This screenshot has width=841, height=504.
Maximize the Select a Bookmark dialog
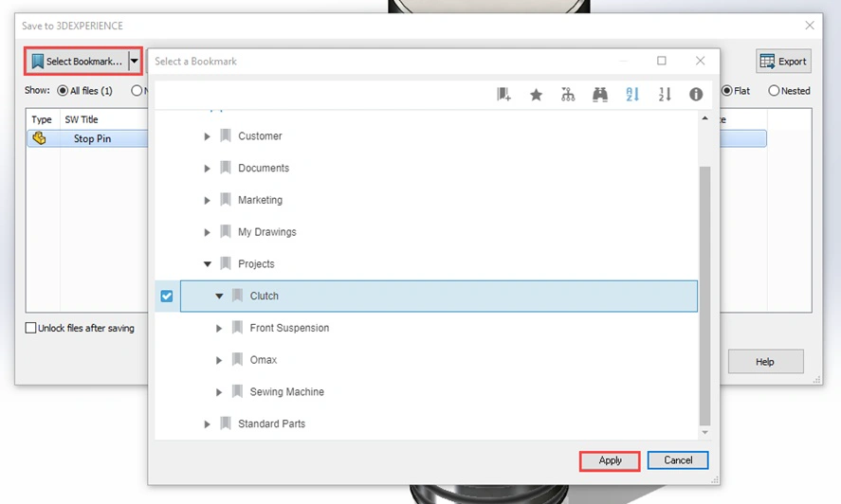(661, 61)
